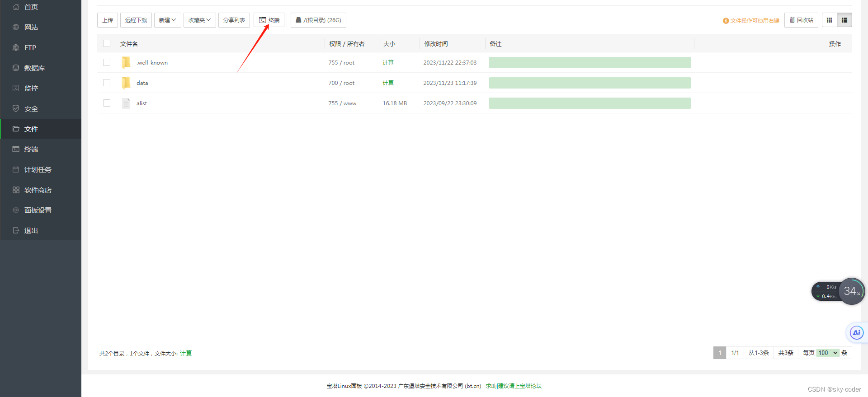Click the green remark field for .well-known

(x=590, y=62)
